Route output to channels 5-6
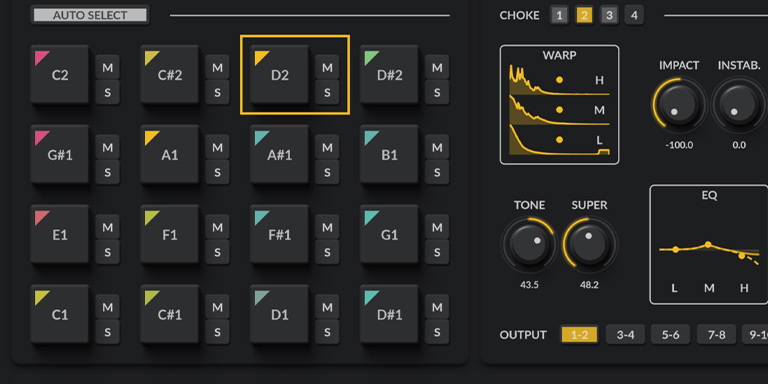 [671, 335]
